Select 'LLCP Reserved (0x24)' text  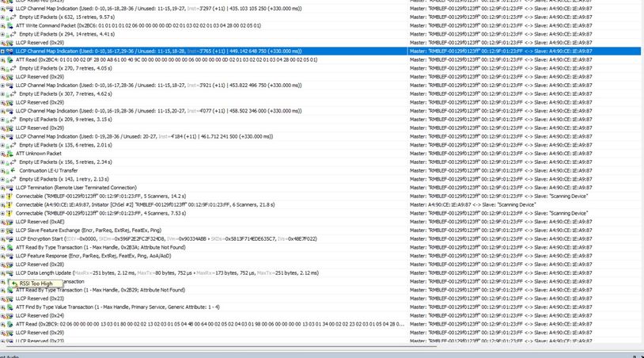(40, 316)
